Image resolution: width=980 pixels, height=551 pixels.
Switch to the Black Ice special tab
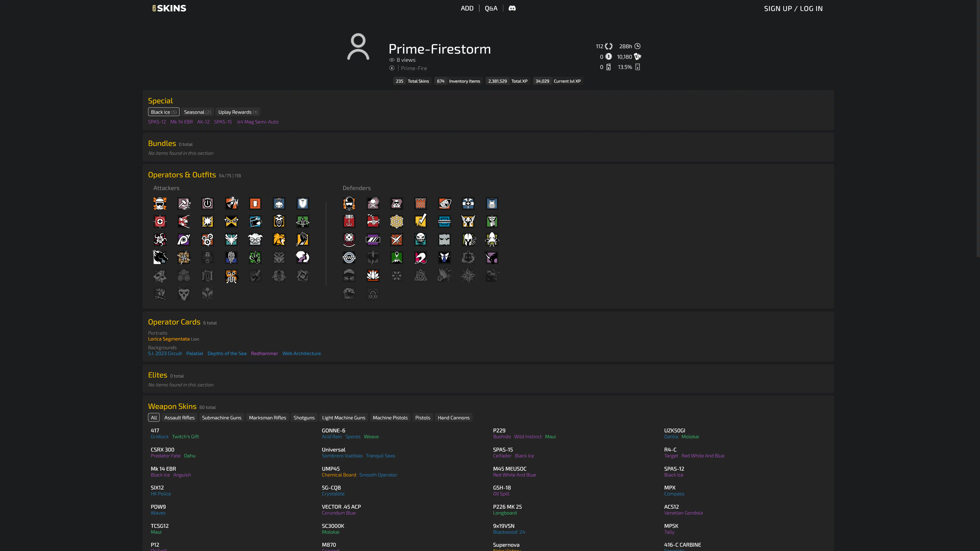(164, 112)
